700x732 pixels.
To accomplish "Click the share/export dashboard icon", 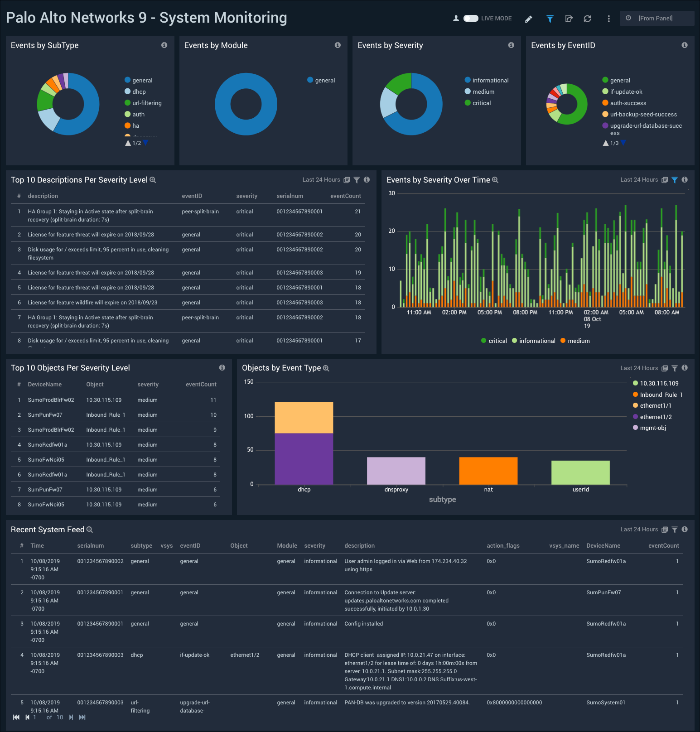I will click(569, 19).
